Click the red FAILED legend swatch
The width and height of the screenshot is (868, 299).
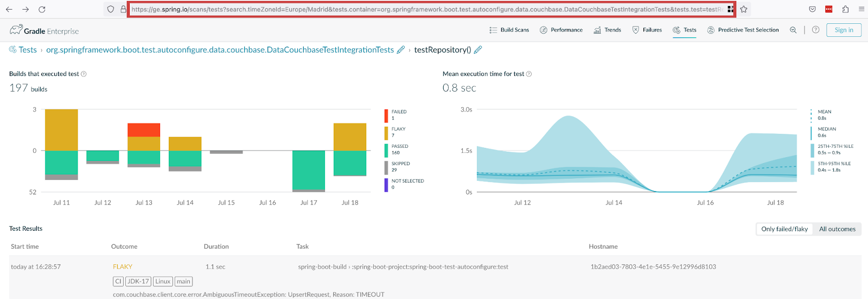(386, 115)
